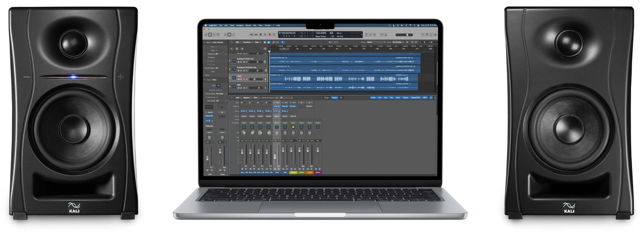Image resolution: width=644 pixels, height=240 pixels.
Task: Open the Functions menu in tracks area
Action: pyautogui.click(x=247, y=42)
